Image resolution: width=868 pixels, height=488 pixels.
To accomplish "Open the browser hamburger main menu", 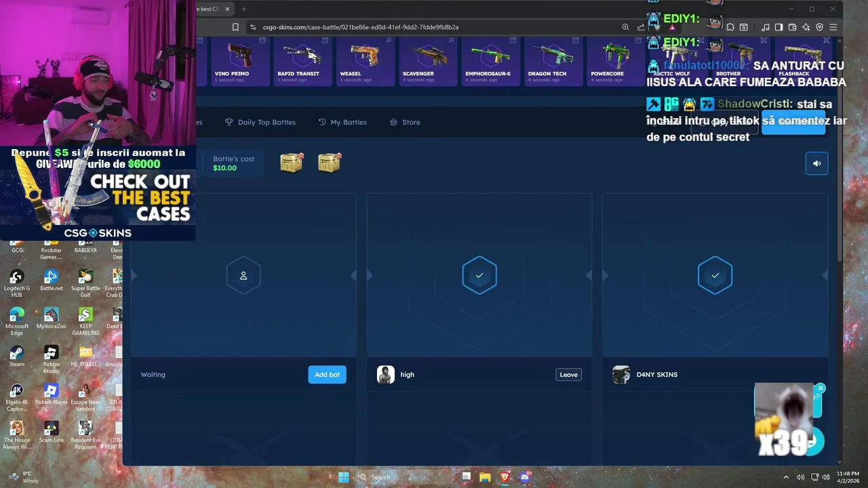I will pos(833,27).
